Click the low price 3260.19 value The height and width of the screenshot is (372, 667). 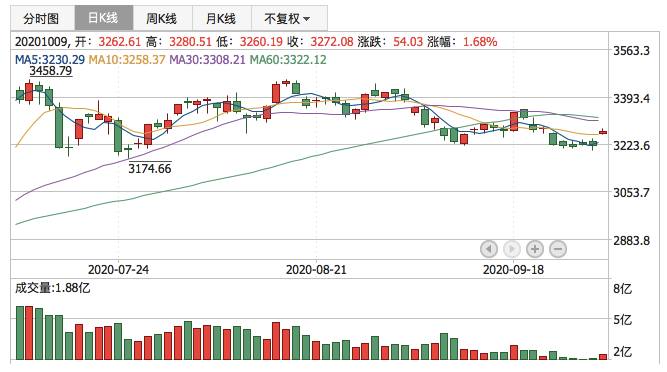(261, 42)
